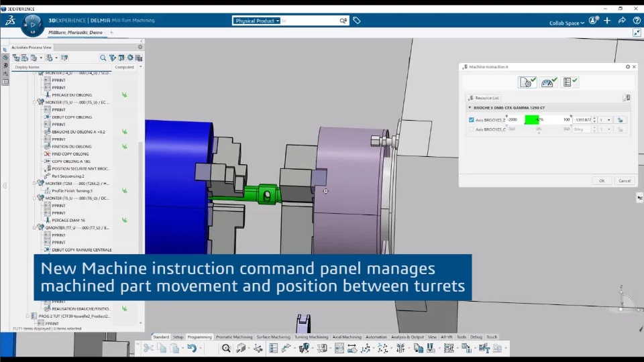Click OK in Machine Instruction dialog
Viewport: 644px width, 362px height.
tap(602, 180)
